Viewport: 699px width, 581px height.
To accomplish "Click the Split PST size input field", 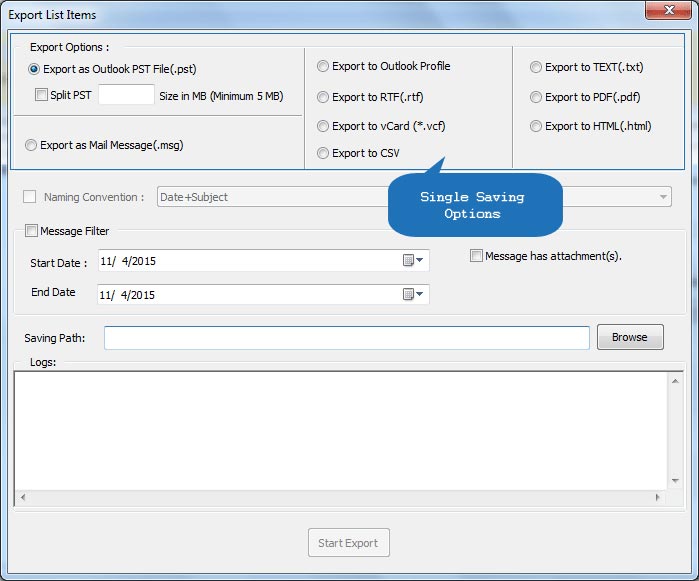I will 126,95.
